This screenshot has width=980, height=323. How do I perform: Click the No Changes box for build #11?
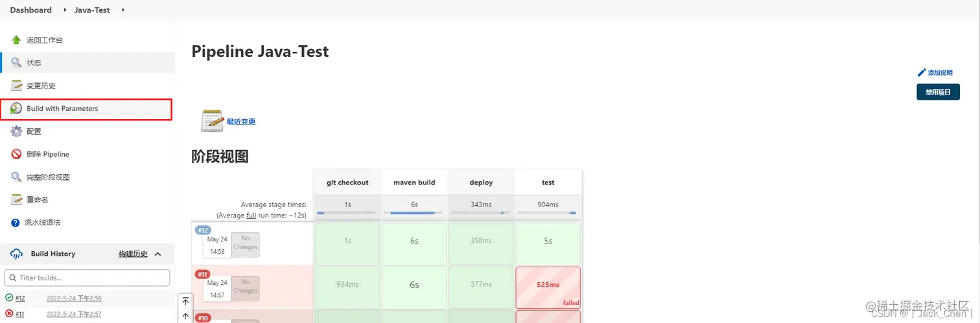[246, 289]
